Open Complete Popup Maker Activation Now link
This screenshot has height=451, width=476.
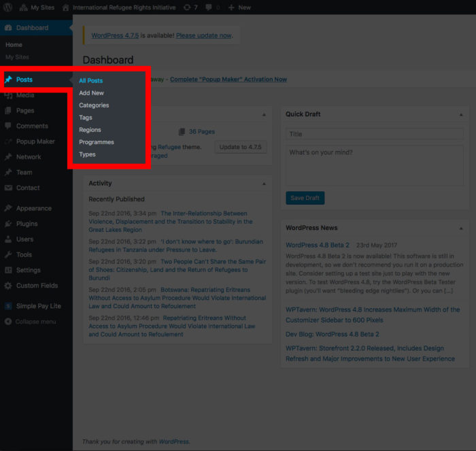pos(228,80)
